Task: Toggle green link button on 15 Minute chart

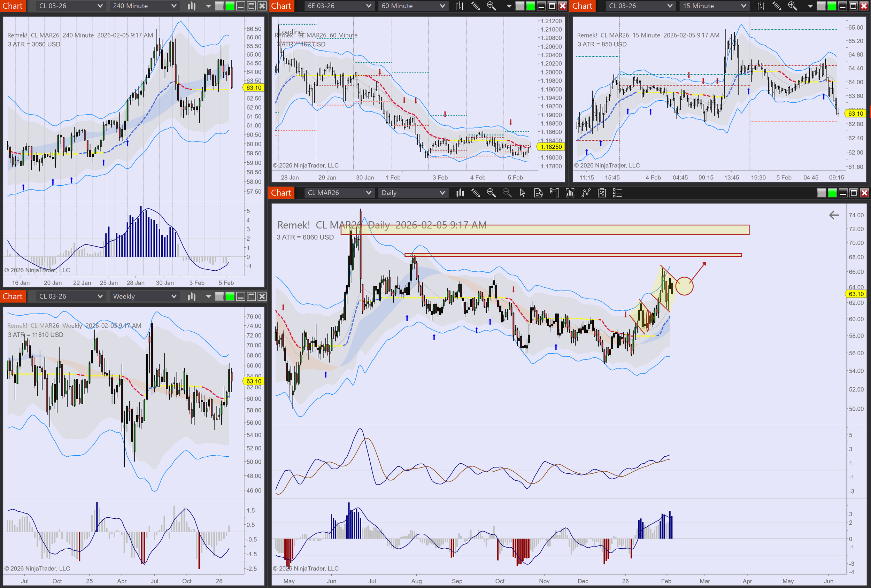Action: click(x=832, y=6)
